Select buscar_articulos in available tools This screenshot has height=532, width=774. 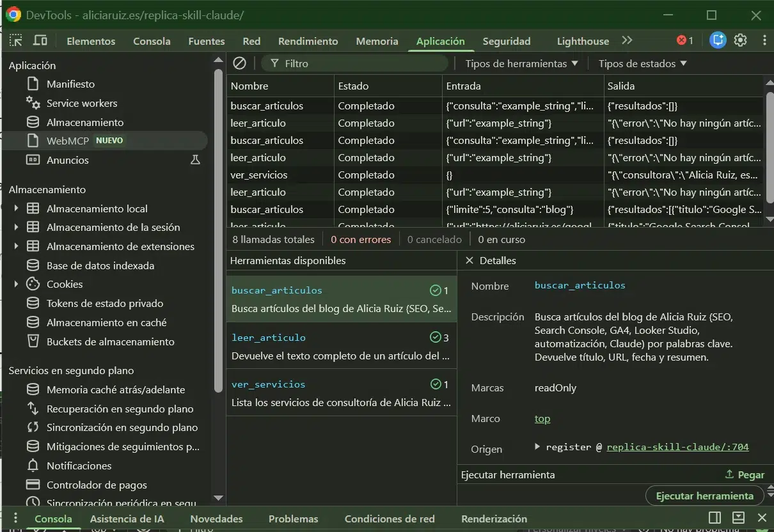point(342,299)
